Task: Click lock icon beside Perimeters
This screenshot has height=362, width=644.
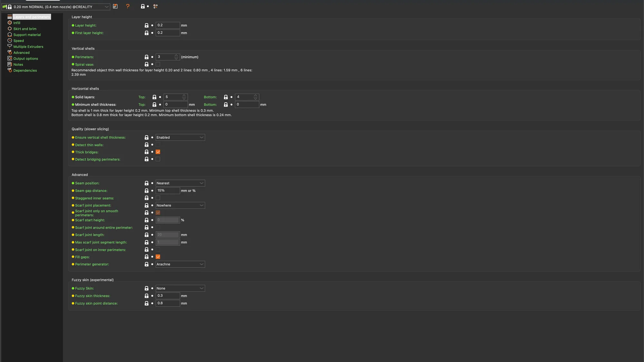Action: (147, 57)
